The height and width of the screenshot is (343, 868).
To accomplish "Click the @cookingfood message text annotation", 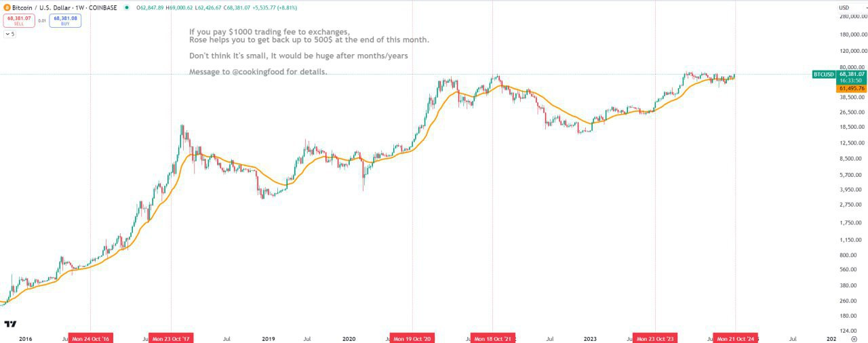I will 258,72.
